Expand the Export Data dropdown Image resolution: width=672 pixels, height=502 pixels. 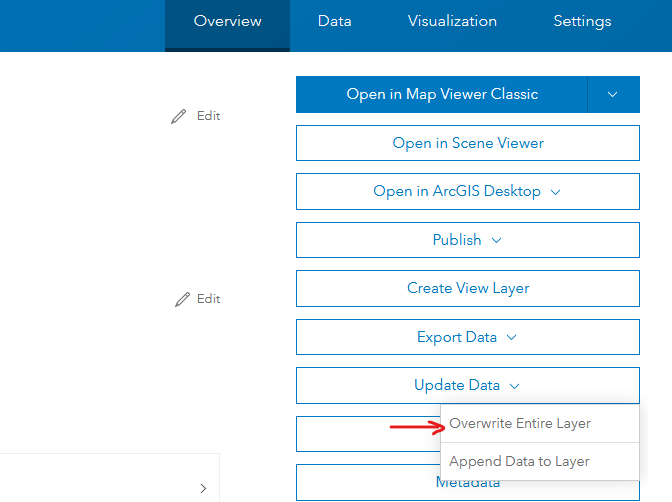pos(468,337)
